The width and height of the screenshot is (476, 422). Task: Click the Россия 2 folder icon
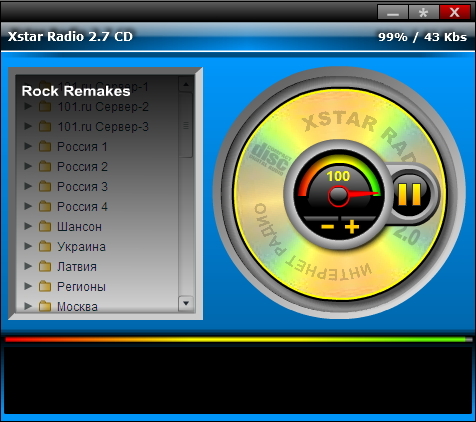[45, 166]
